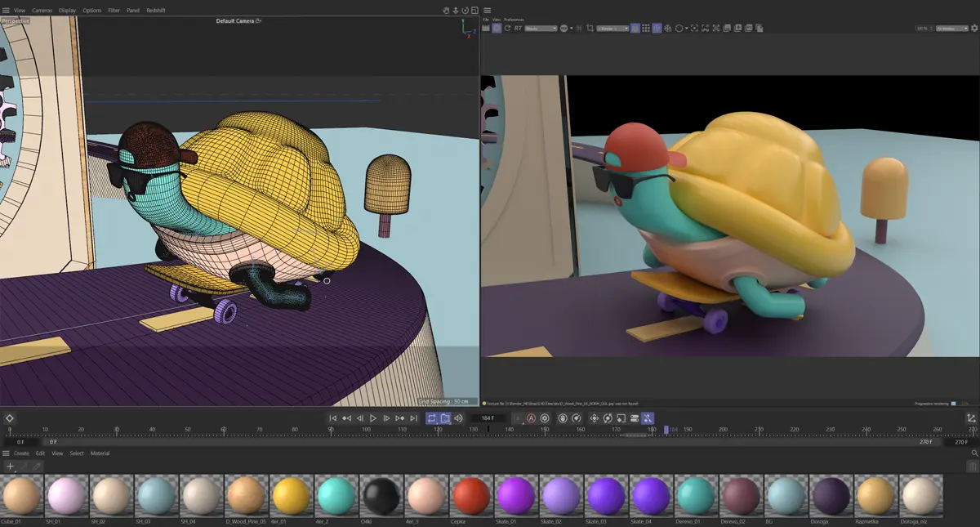Add new material with plus icon
Screen dimensions: 980x527
(x=10, y=467)
